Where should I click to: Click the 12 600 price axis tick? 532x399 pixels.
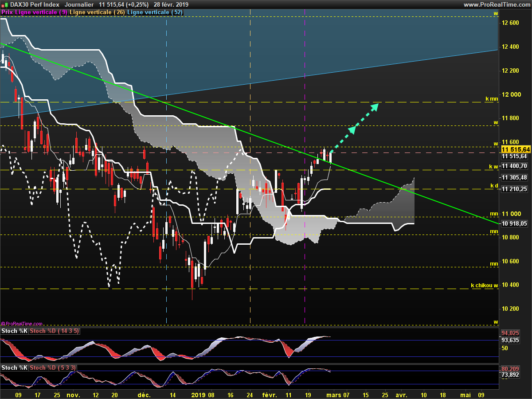coord(510,23)
